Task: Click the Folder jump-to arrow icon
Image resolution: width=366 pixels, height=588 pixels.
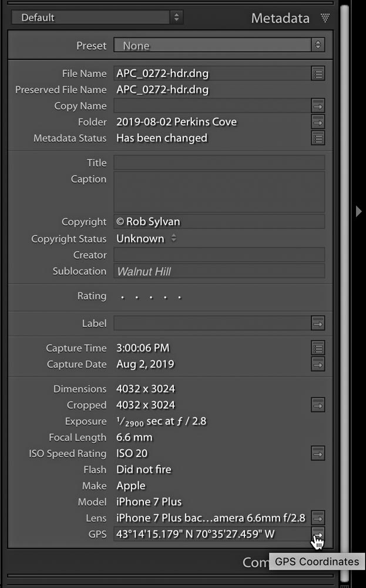Action: coord(318,122)
